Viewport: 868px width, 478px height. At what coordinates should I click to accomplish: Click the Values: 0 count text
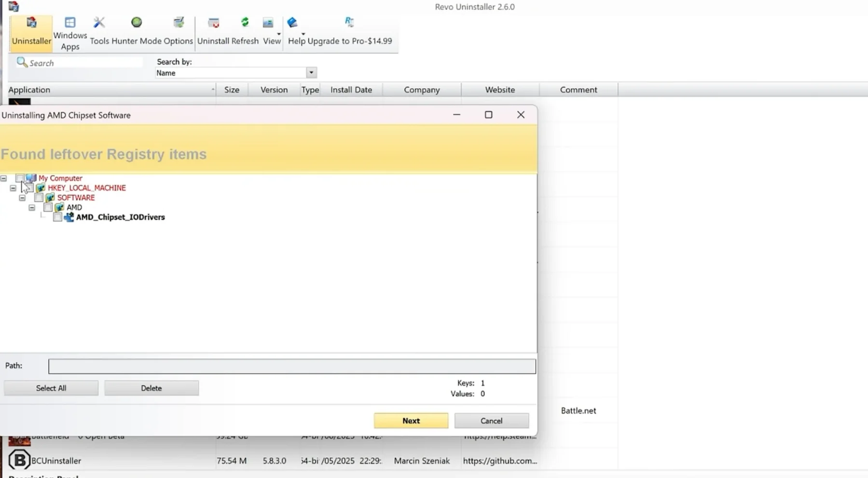click(x=468, y=394)
